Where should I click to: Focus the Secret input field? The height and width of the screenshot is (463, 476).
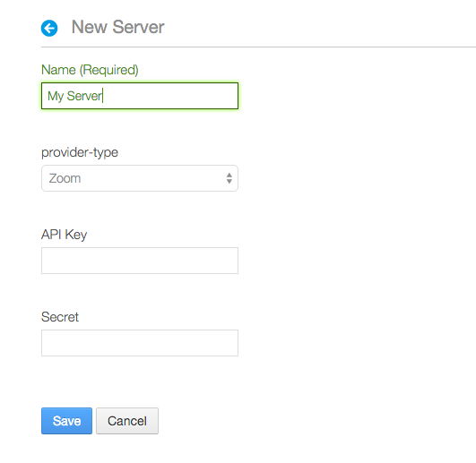140,343
